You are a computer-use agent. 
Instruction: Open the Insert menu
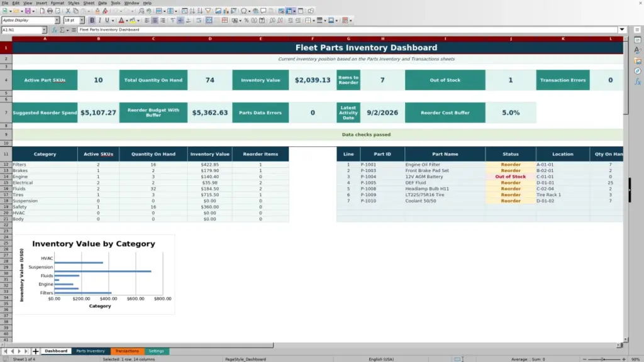pos(42,3)
